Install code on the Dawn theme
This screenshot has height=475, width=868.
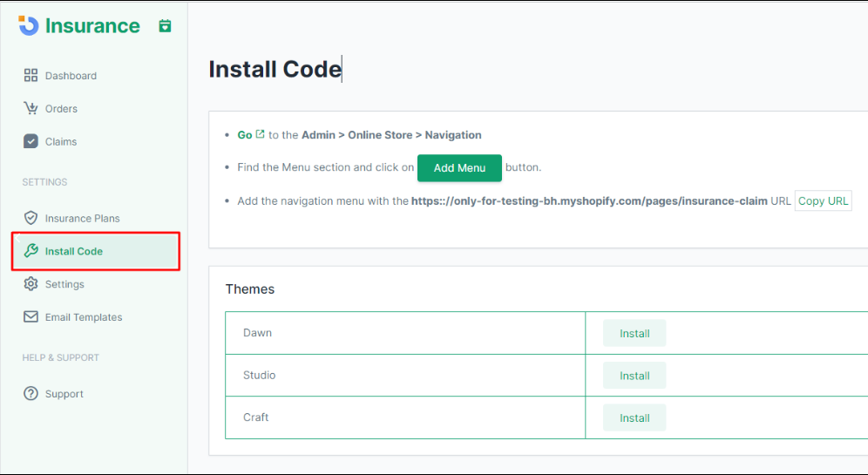pyautogui.click(x=634, y=334)
